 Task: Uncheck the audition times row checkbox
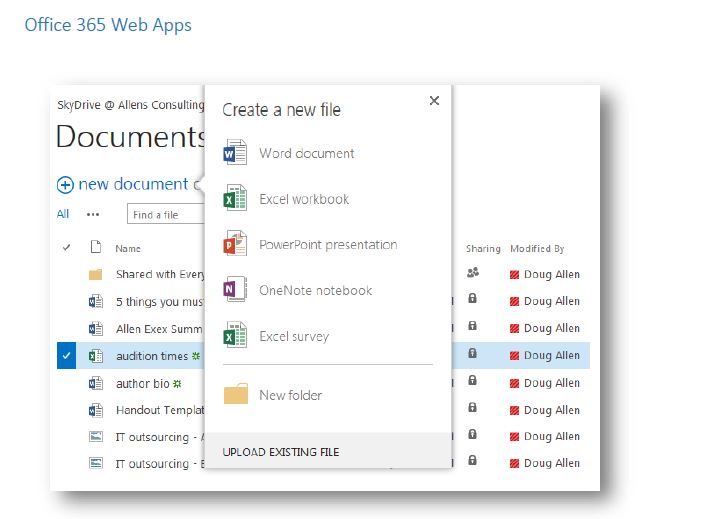click(x=66, y=355)
